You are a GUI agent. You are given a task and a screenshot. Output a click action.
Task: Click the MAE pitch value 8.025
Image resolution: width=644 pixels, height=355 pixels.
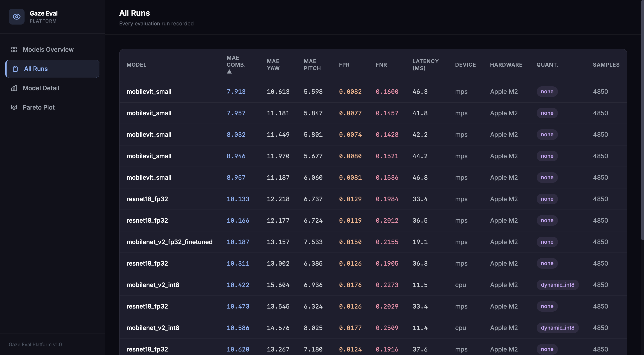[x=313, y=328]
